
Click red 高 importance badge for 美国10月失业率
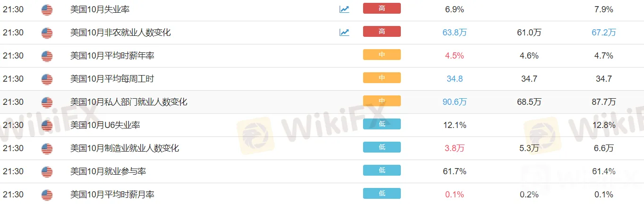382,8
